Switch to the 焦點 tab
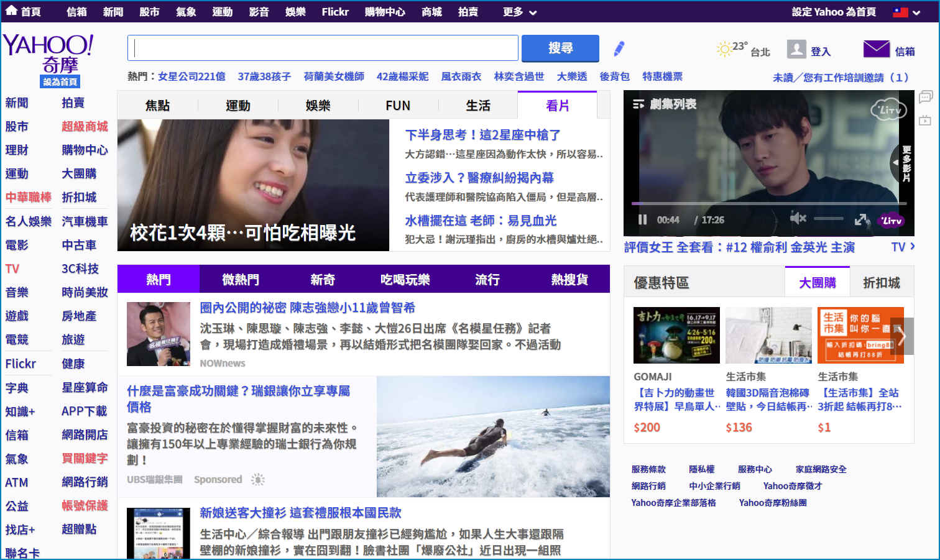The width and height of the screenshot is (940, 560). (157, 106)
